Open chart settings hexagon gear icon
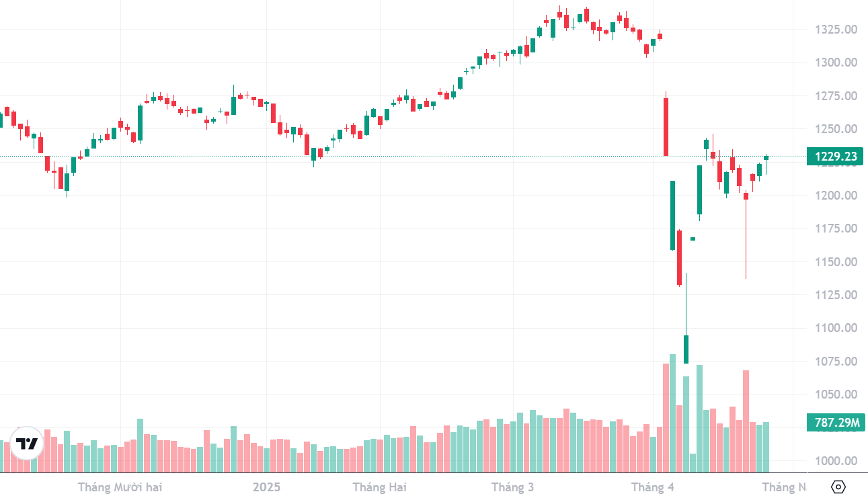The image size is (868, 498). [838, 487]
